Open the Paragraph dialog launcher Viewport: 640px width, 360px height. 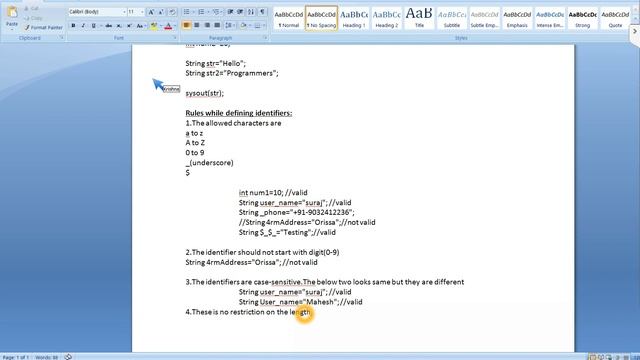click(265, 38)
